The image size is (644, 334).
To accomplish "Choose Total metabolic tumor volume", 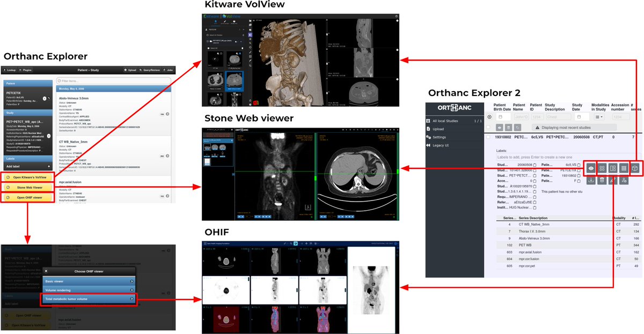I will [88, 299].
